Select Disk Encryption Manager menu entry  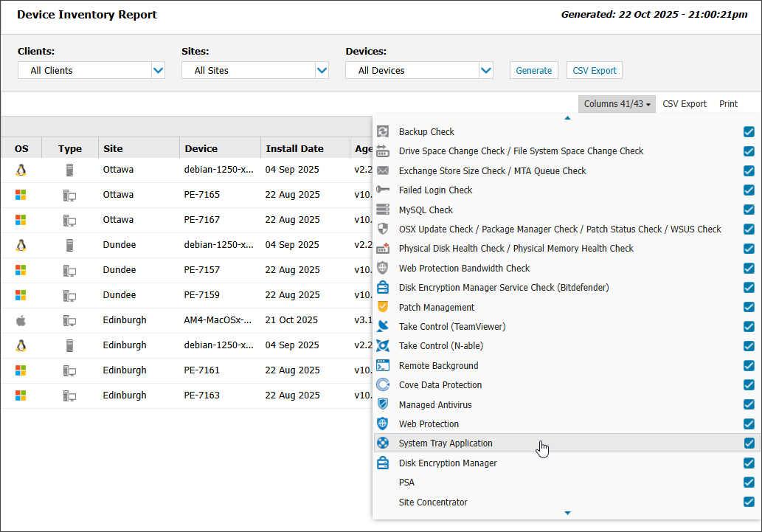pyautogui.click(x=448, y=463)
